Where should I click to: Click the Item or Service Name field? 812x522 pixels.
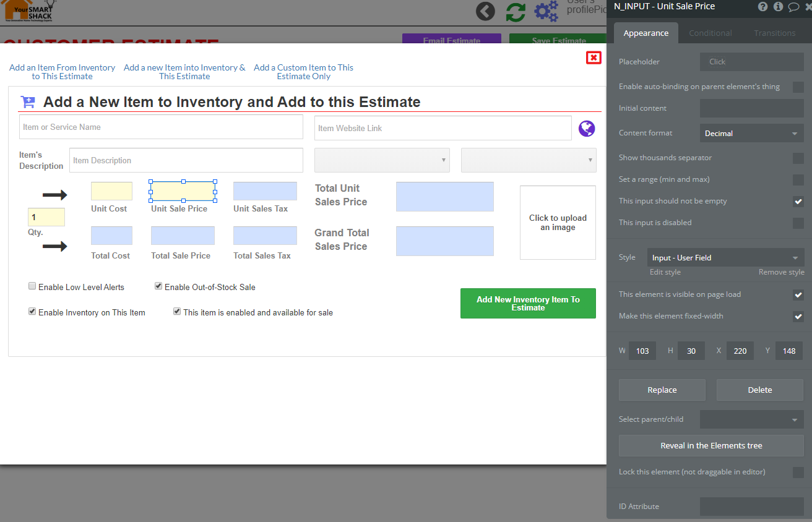161,127
